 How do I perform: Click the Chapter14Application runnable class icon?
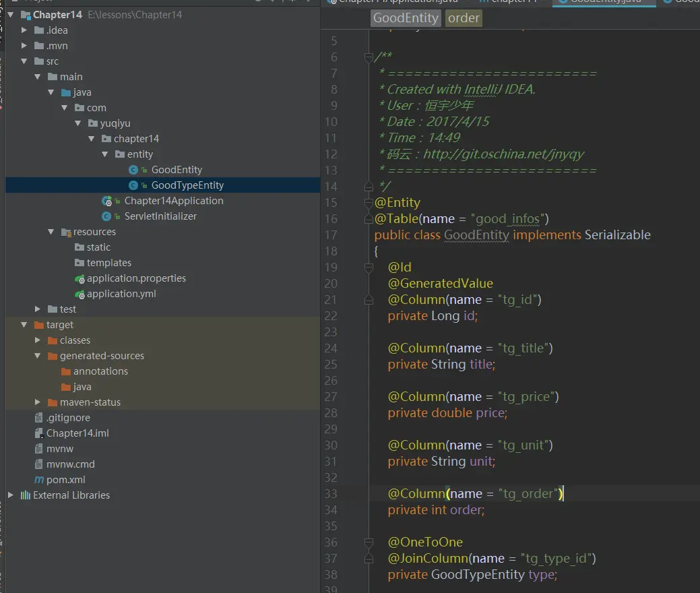(106, 201)
